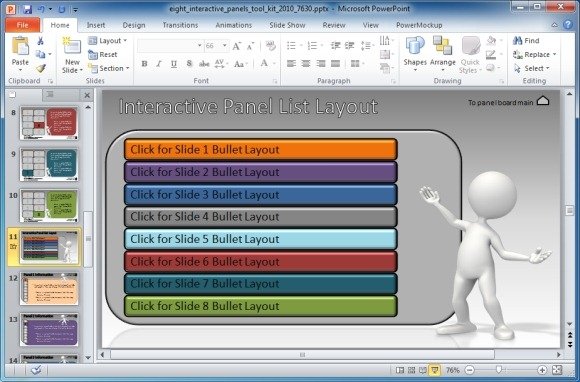Open Shapes gallery icon
Screen dimensions: 580x382
[x=415, y=45]
